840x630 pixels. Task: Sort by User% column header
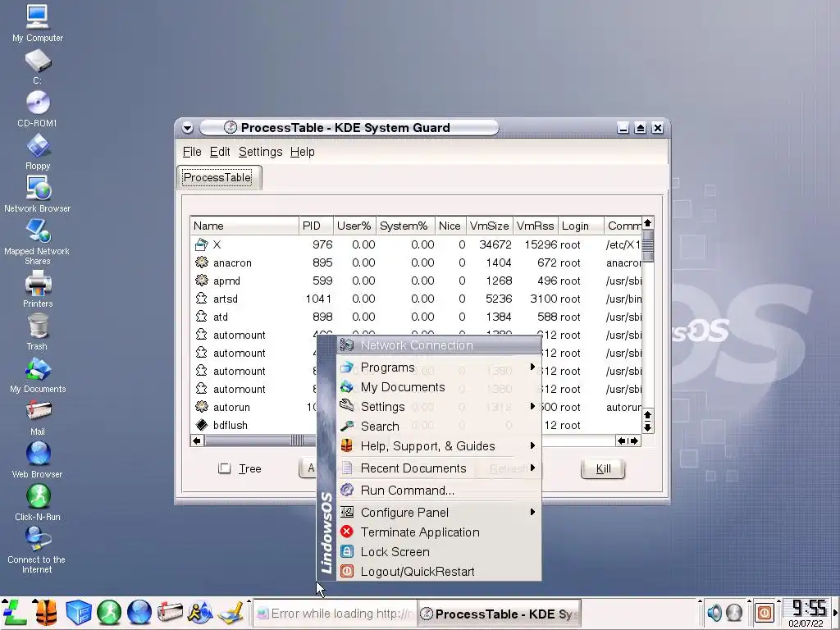354,226
